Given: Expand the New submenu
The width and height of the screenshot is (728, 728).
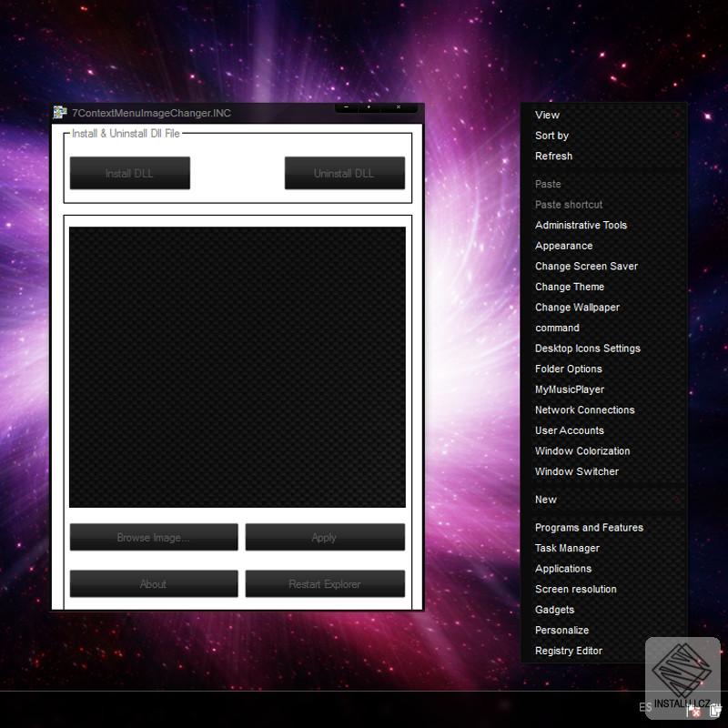Looking at the screenshot, I should tap(604, 500).
